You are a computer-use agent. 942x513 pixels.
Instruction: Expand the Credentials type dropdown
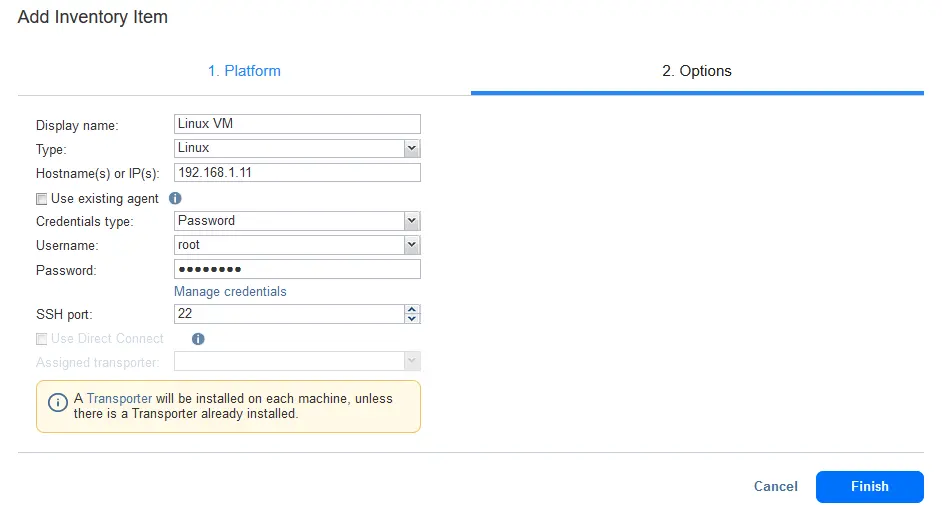[x=411, y=221]
